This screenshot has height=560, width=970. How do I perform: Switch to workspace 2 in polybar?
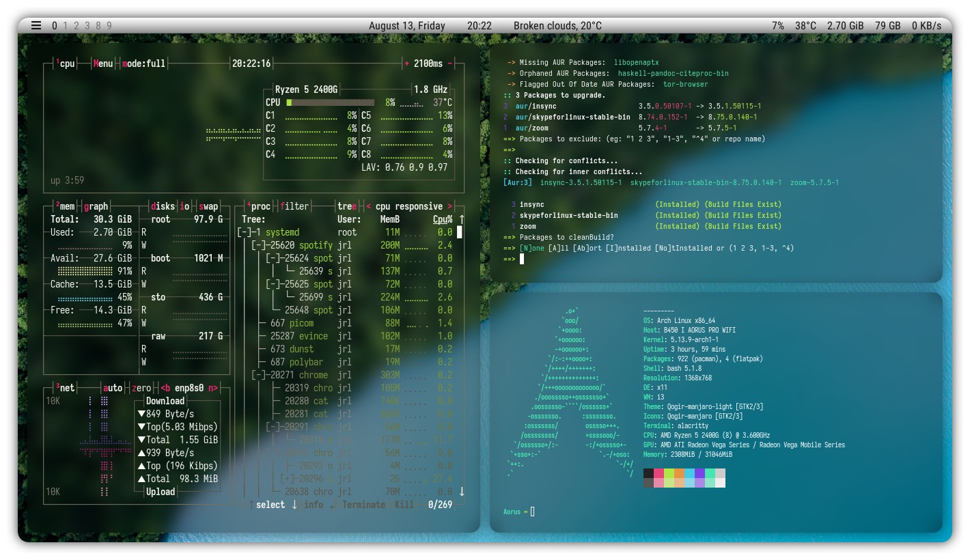77,26
